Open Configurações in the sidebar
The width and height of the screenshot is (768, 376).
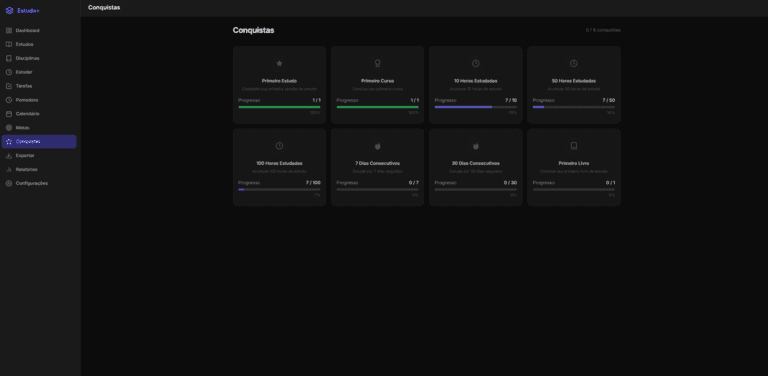[39, 183]
